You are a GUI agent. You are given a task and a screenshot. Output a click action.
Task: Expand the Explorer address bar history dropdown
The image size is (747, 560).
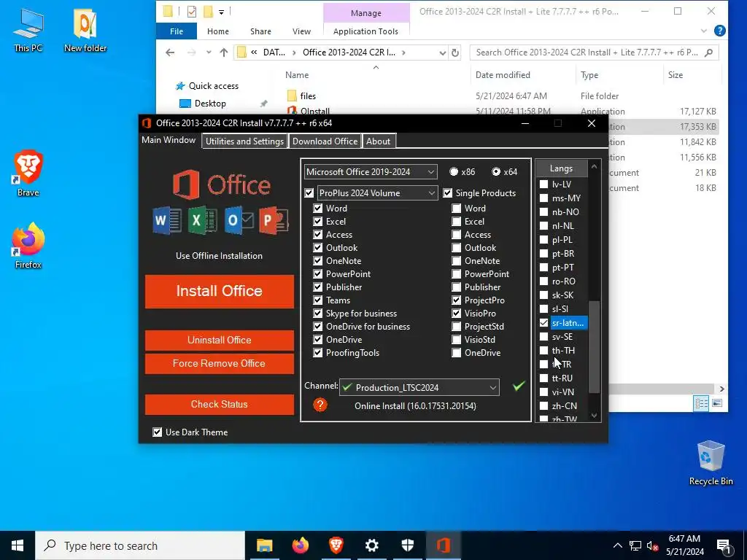(443, 52)
